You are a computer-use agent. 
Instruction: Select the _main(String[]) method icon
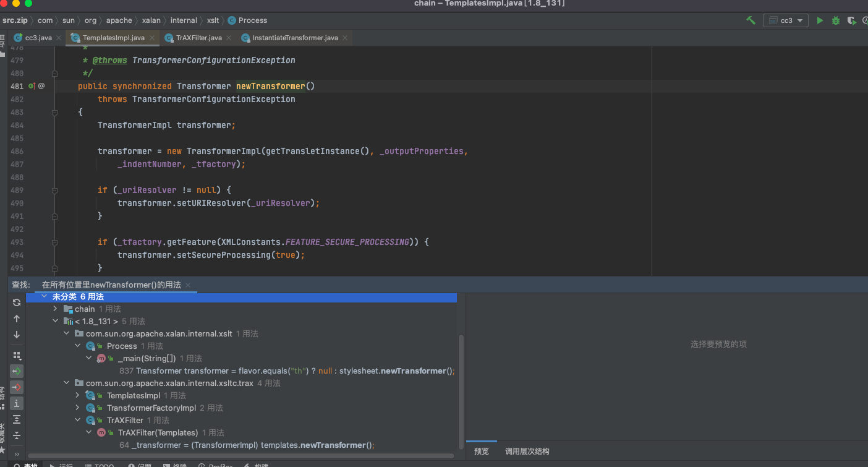101,358
